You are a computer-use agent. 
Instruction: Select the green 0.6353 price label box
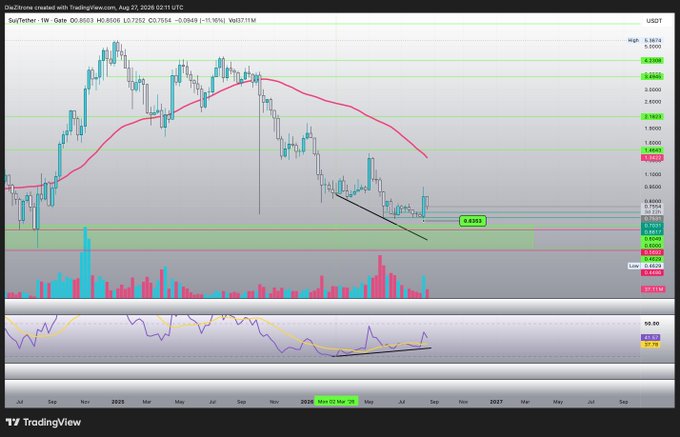(473, 221)
